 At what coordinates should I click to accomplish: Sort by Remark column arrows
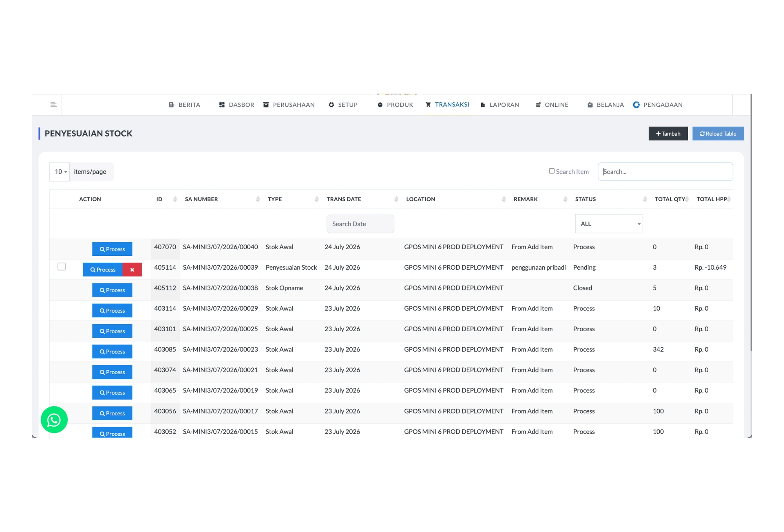(565, 199)
